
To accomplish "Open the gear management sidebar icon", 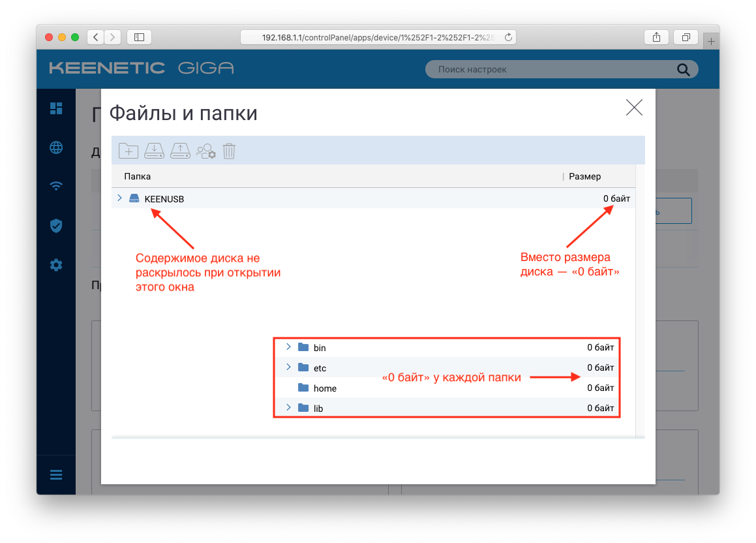I will pyautogui.click(x=56, y=265).
